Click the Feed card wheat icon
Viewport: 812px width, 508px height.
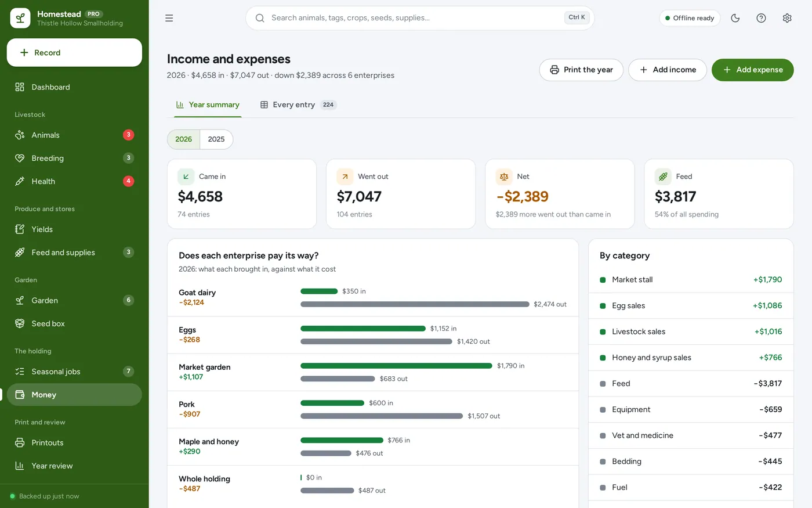coord(663,176)
